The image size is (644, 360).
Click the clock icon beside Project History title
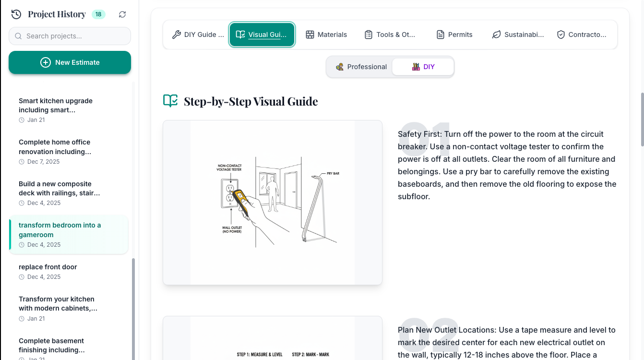point(16,14)
